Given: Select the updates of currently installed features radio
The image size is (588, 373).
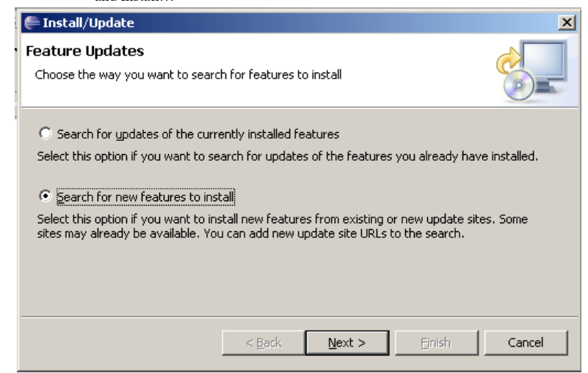Looking at the screenshot, I should tap(45, 133).
